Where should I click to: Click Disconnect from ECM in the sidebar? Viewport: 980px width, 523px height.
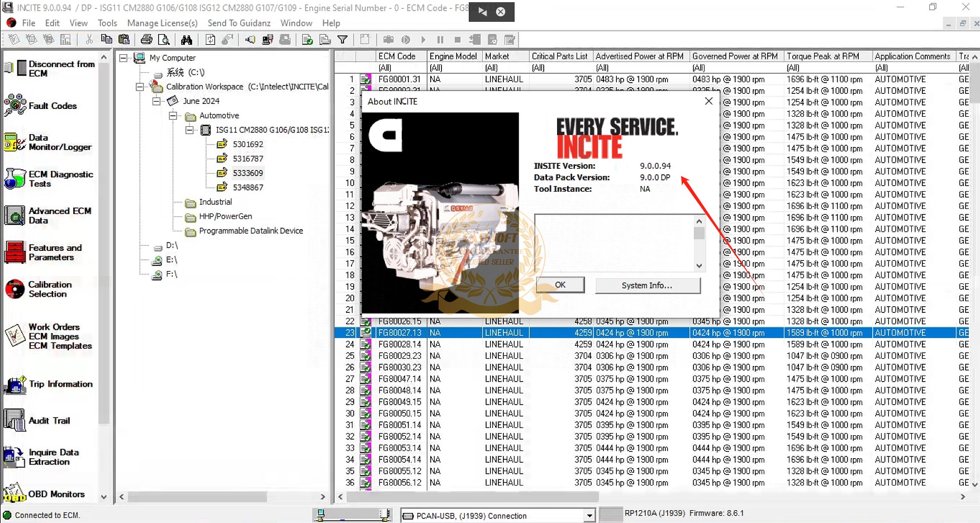(x=50, y=68)
